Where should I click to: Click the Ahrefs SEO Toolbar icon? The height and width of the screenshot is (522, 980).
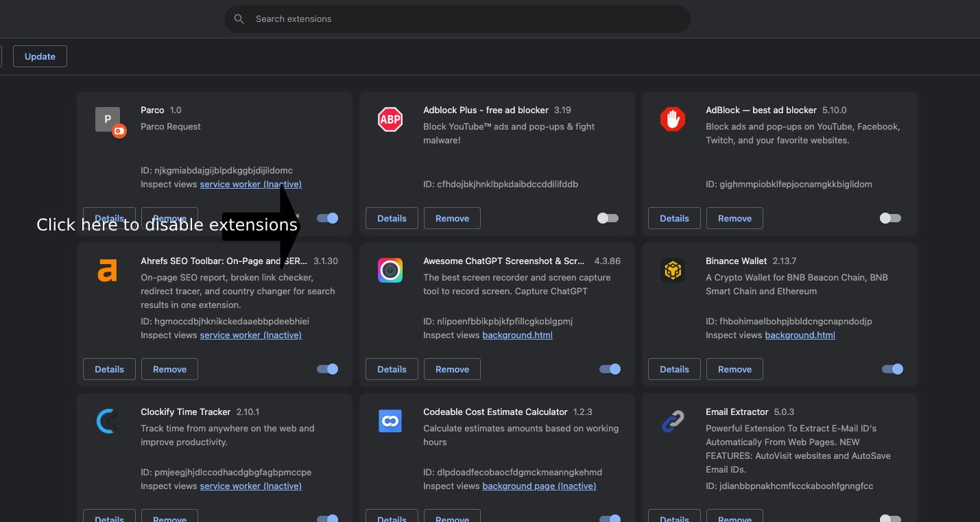coord(108,270)
